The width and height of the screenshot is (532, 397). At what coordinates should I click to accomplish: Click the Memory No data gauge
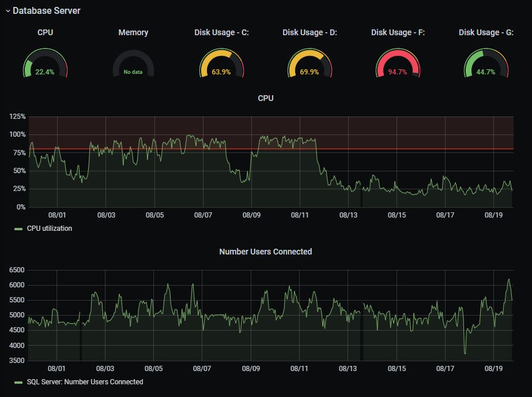(x=133, y=63)
